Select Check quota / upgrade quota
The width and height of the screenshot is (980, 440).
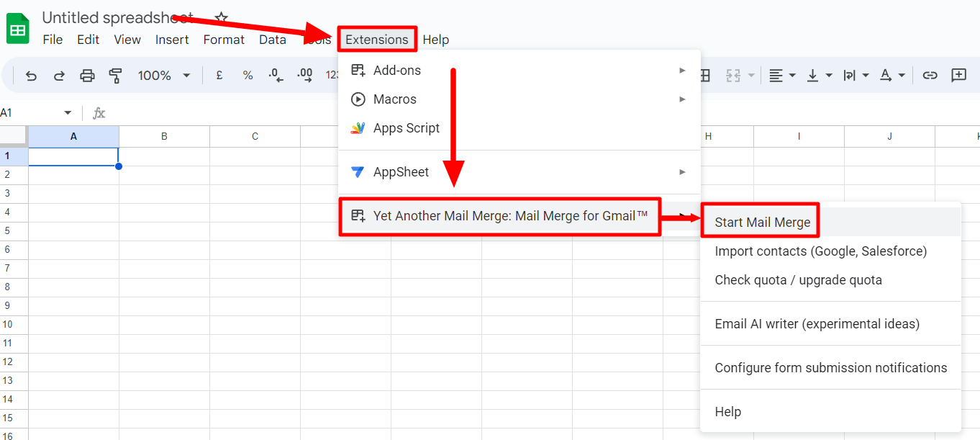831,280
